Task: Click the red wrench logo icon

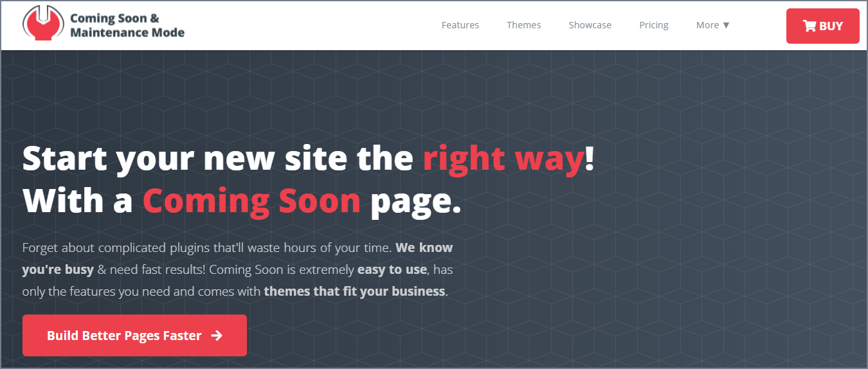Action: [x=43, y=24]
